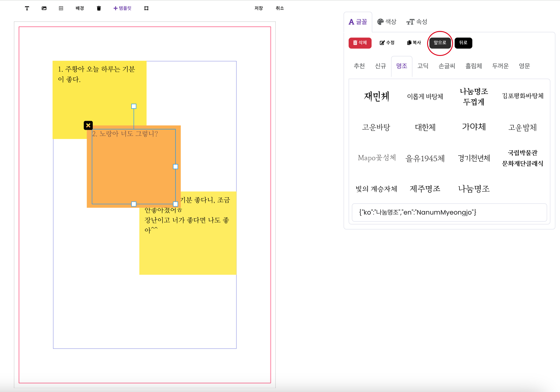Choose the 제주명조 font
Screen dimensions: 560x392
click(425, 189)
